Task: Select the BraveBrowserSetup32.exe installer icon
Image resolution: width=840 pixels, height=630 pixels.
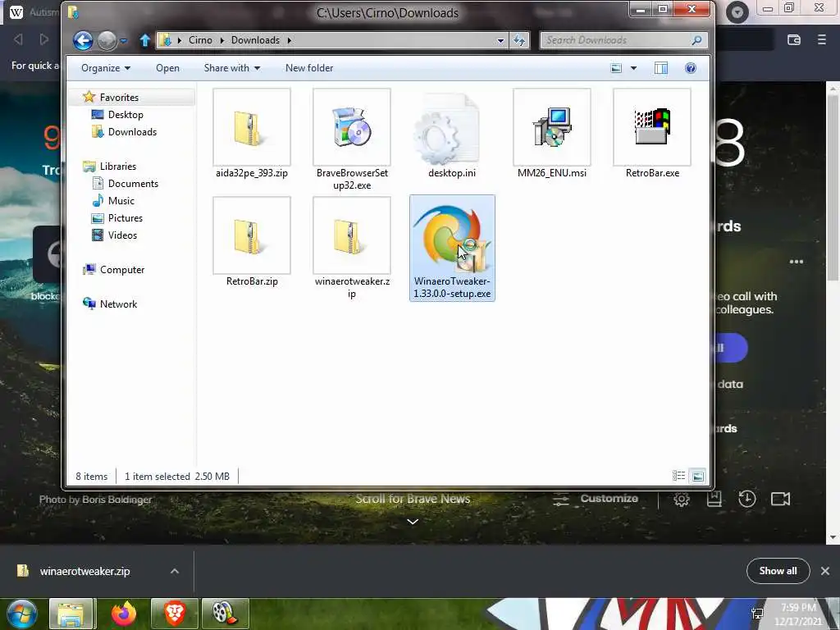Action: tap(351, 128)
